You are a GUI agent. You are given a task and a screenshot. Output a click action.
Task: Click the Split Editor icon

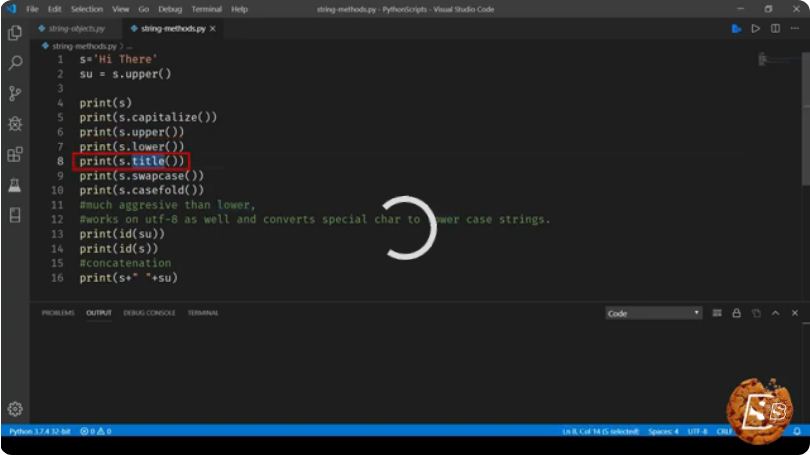pyautogui.click(x=775, y=28)
